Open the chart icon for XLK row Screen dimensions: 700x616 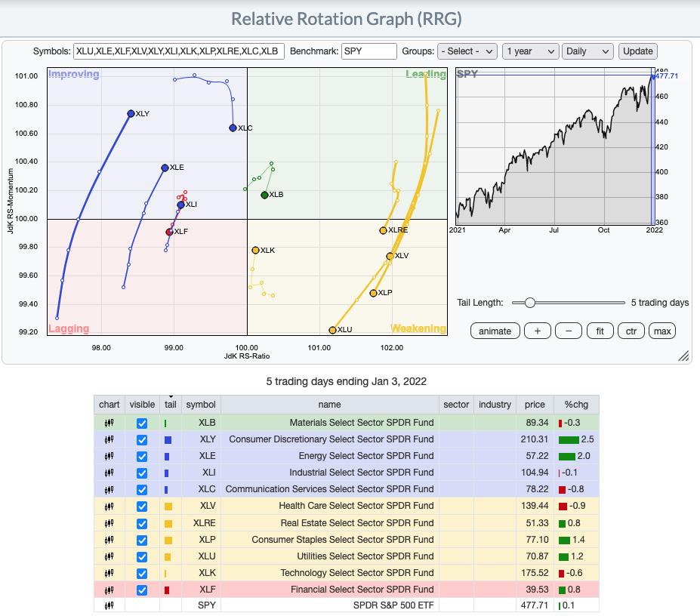(x=109, y=573)
